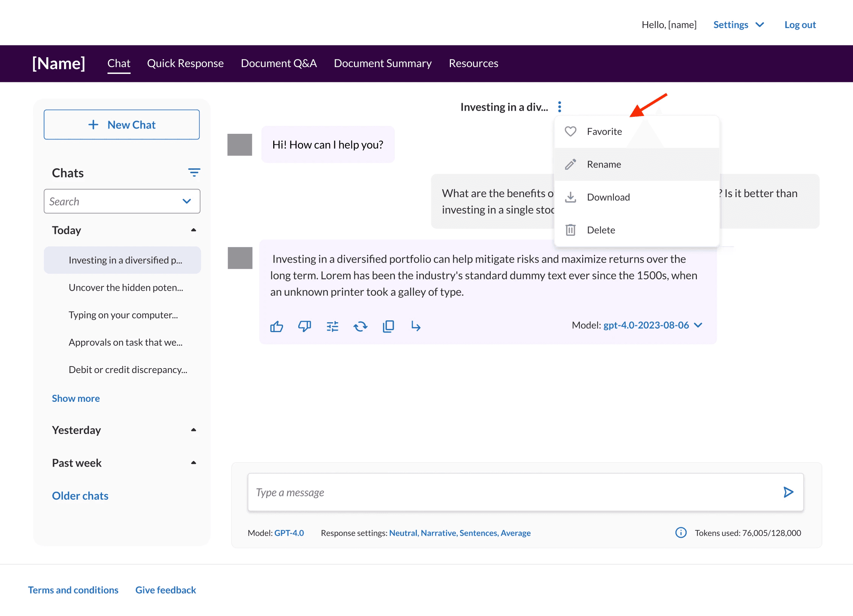Click the [Name] logo
The width and height of the screenshot is (853, 616).
click(x=59, y=63)
